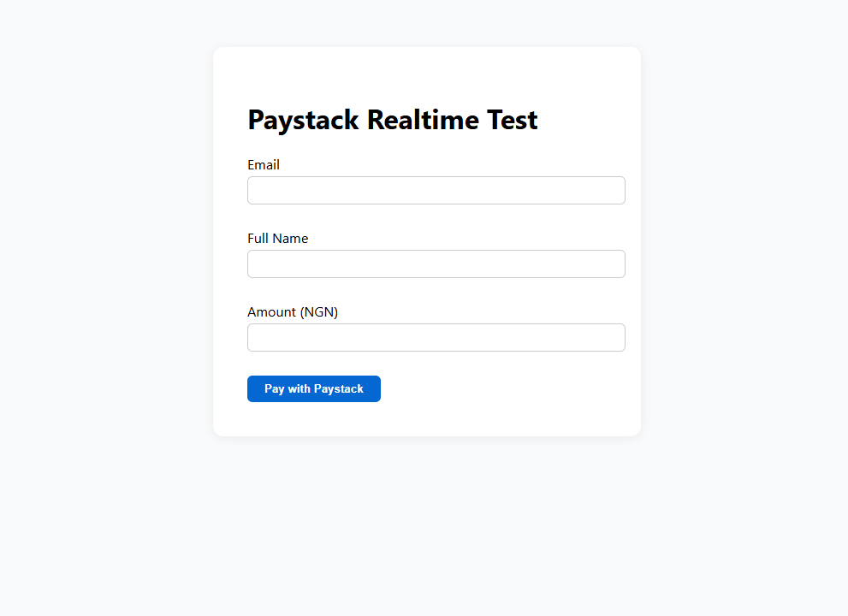
Task: Click the word "Pay" on the blue button
Action: coord(274,388)
